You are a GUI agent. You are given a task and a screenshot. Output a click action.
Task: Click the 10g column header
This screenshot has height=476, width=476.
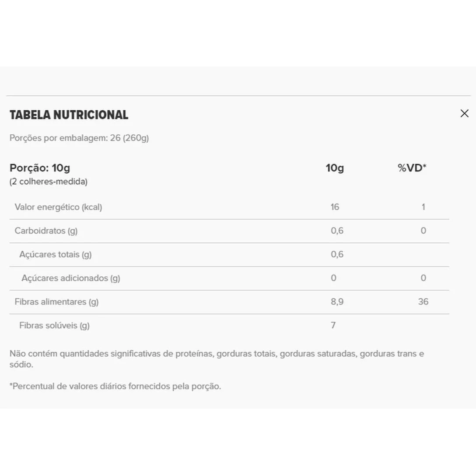click(335, 168)
